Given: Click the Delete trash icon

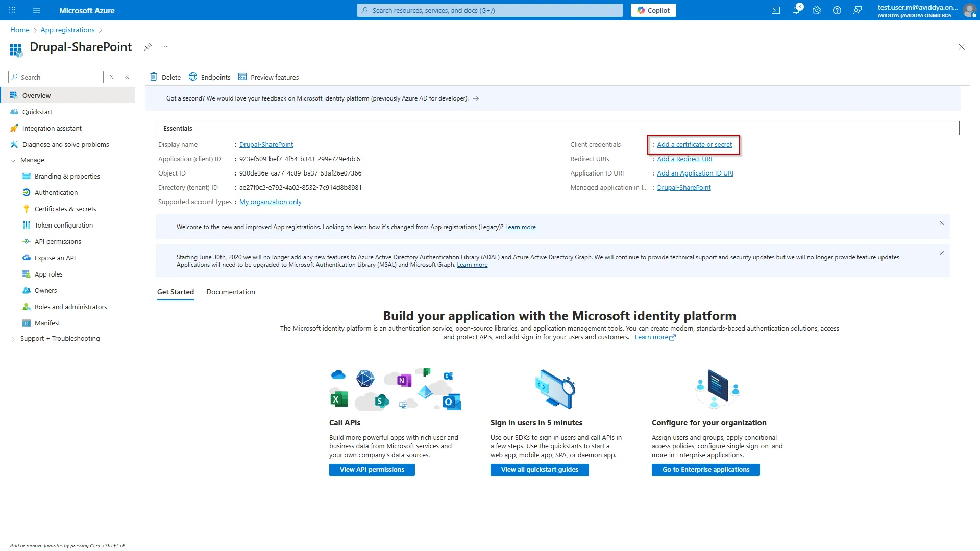Looking at the screenshot, I should click(x=154, y=77).
